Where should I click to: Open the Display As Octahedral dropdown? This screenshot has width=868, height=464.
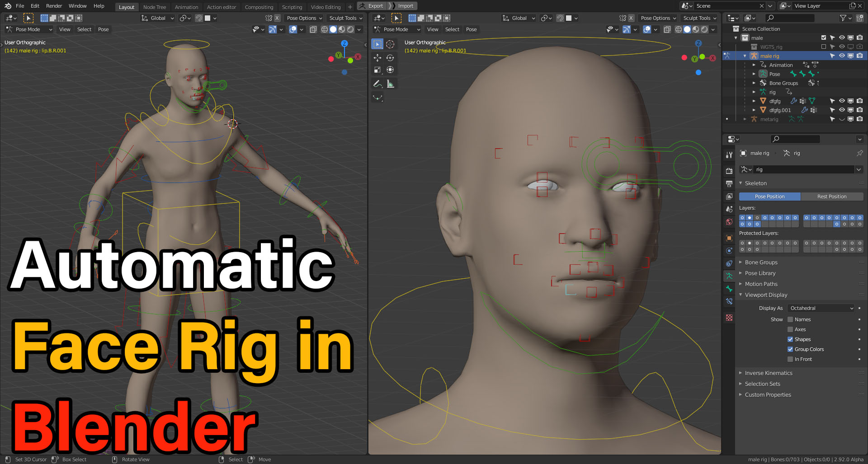pos(821,308)
